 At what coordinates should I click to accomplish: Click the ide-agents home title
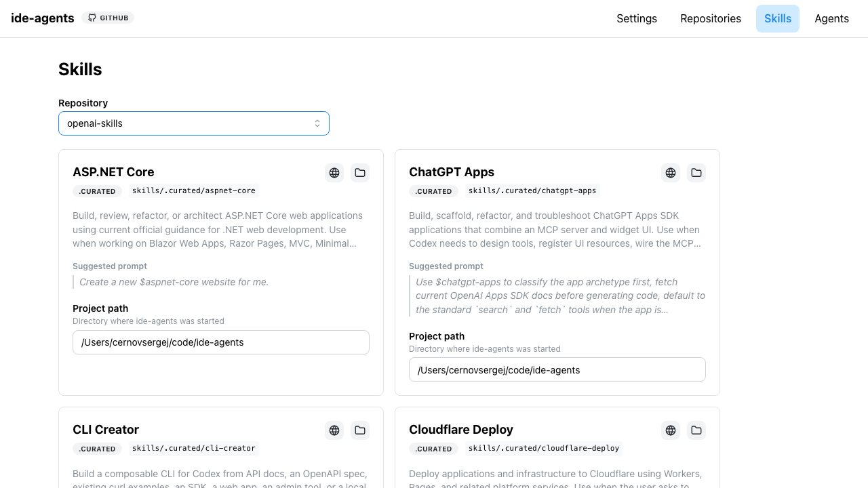click(x=43, y=18)
